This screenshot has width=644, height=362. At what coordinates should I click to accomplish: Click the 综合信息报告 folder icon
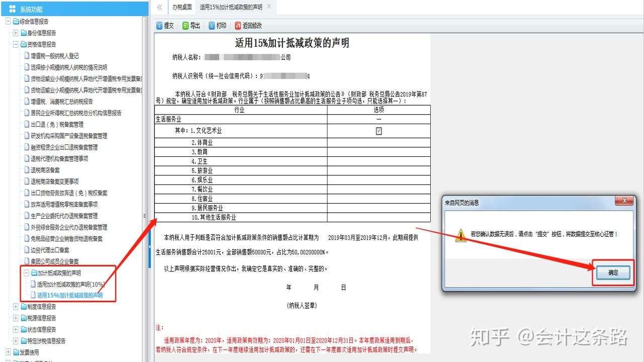click(16, 21)
